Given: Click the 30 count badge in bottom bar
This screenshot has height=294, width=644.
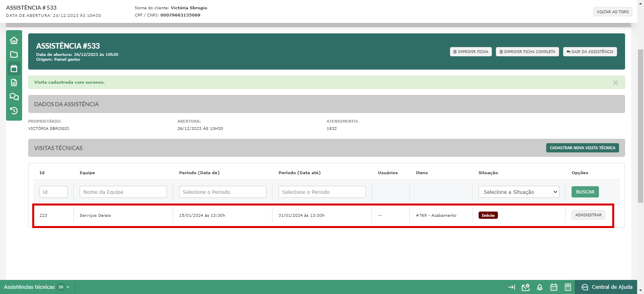Looking at the screenshot, I should (61, 287).
